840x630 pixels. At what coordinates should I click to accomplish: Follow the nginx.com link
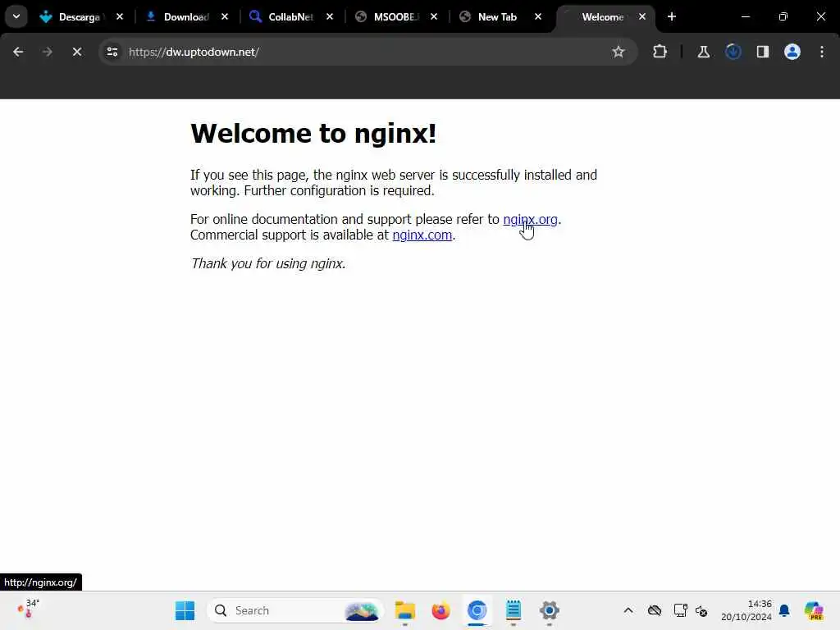point(422,235)
